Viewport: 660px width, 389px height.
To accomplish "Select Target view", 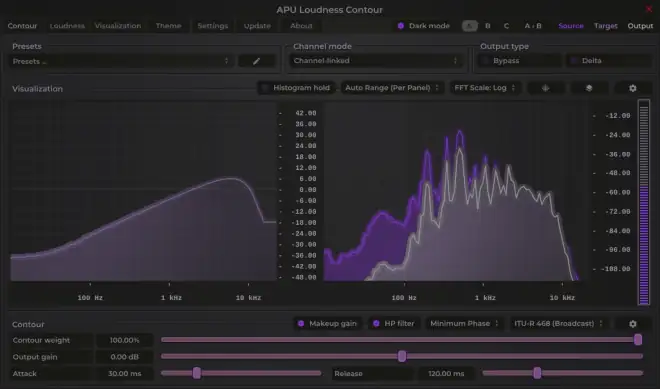I will 606,26.
